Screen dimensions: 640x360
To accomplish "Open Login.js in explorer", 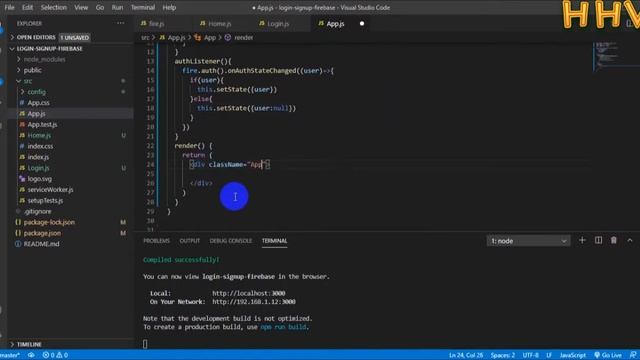I will [38, 168].
